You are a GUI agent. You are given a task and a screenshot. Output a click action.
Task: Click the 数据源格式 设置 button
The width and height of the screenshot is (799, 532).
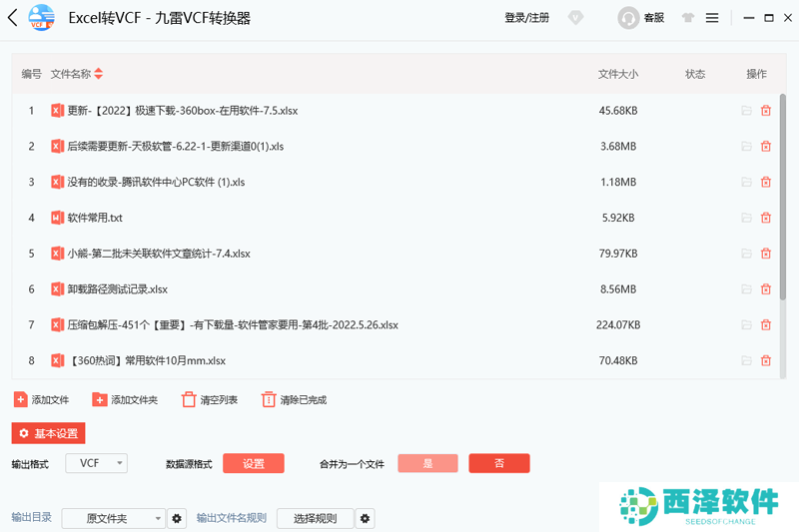[x=254, y=463]
